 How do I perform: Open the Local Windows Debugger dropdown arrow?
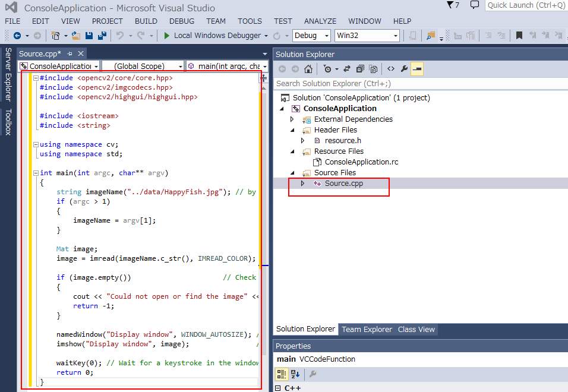point(266,36)
